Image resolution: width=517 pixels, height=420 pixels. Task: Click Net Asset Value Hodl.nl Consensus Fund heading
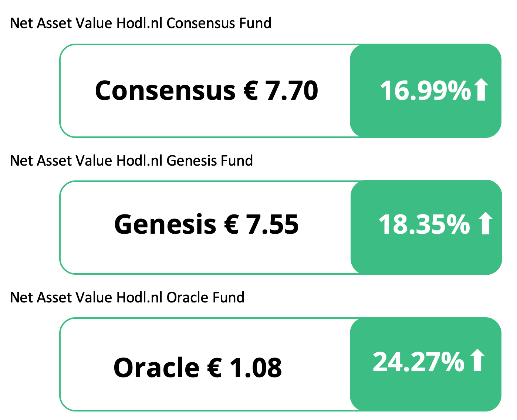[x=141, y=23]
